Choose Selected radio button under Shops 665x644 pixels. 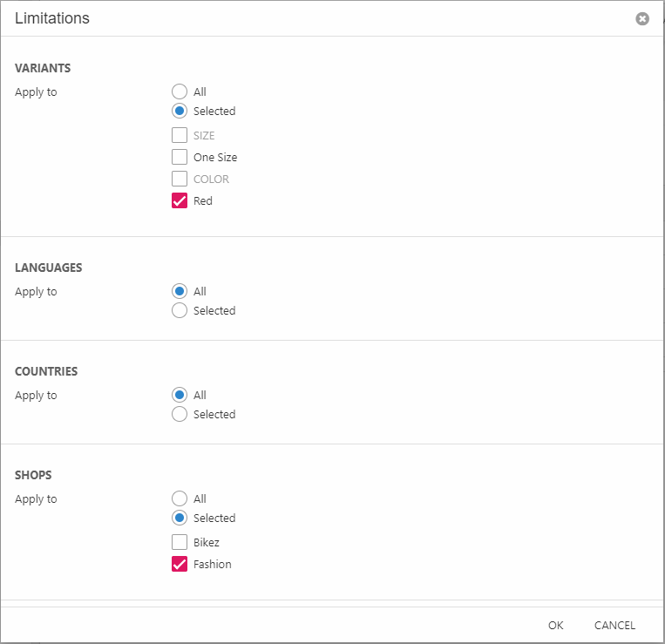coord(180,518)
